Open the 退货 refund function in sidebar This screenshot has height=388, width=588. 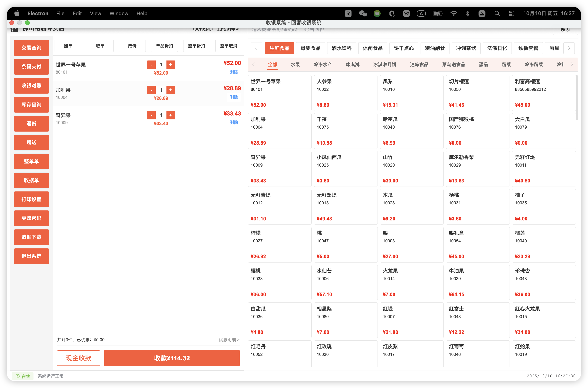click(x=31, y=124)
